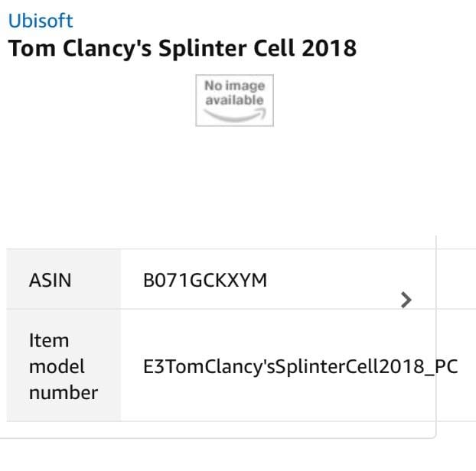Click the Tom Clancy's Splinter Cell 2018 title

(x=182, y=48)
